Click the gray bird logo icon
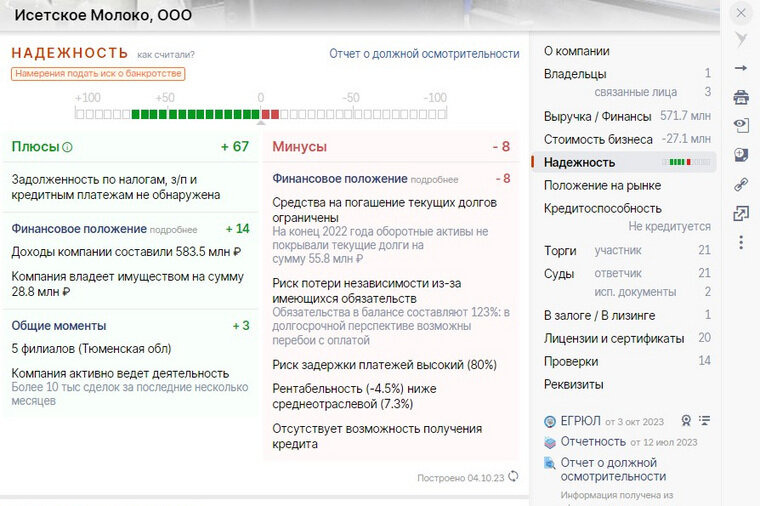 pyautogui.click(x=741, y=39)
